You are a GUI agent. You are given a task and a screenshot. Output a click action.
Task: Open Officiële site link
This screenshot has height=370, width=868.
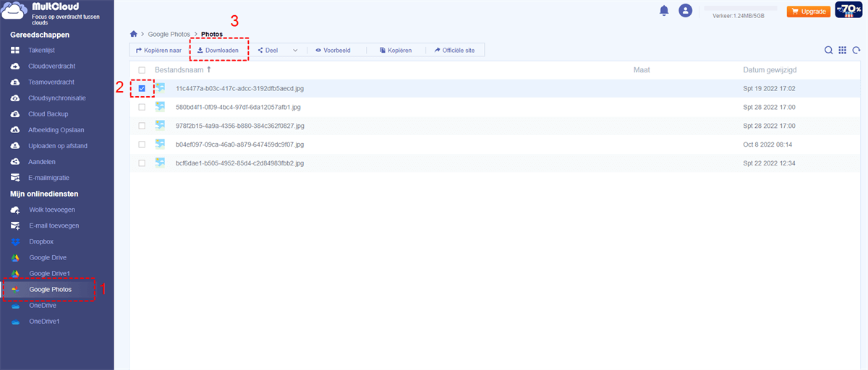click(454, 51)
